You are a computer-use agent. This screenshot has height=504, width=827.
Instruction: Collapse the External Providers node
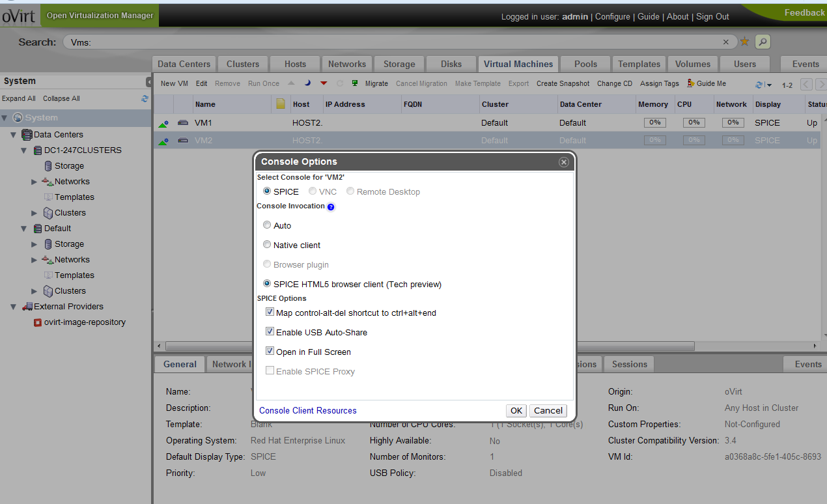(13, 307)
